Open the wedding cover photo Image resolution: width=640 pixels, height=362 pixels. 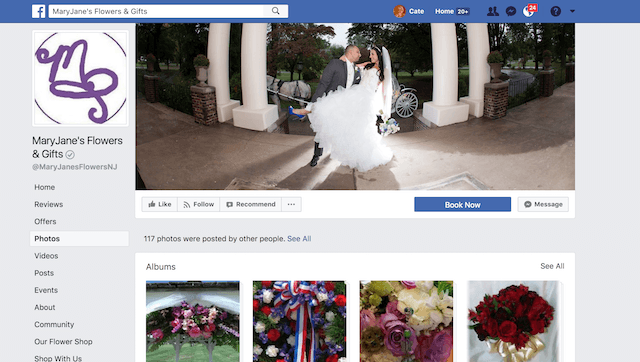click(355, 107)
